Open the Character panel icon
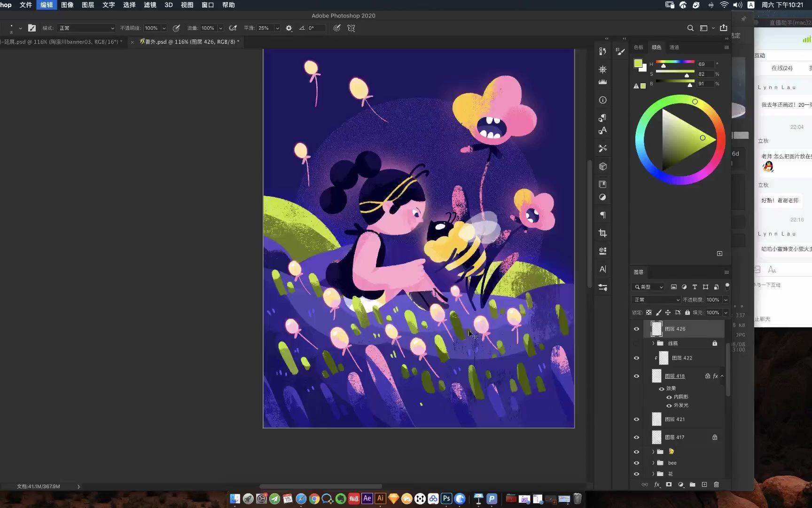This screenshot has width=812, height=508. 602,269
